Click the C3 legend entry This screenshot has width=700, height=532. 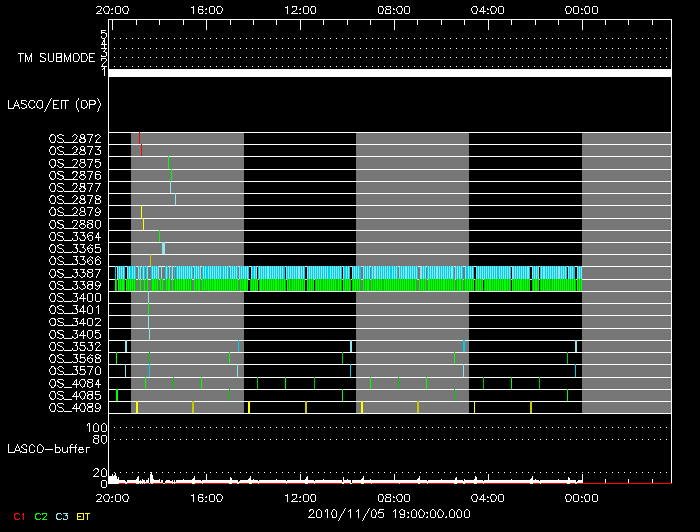click(62, 516)
